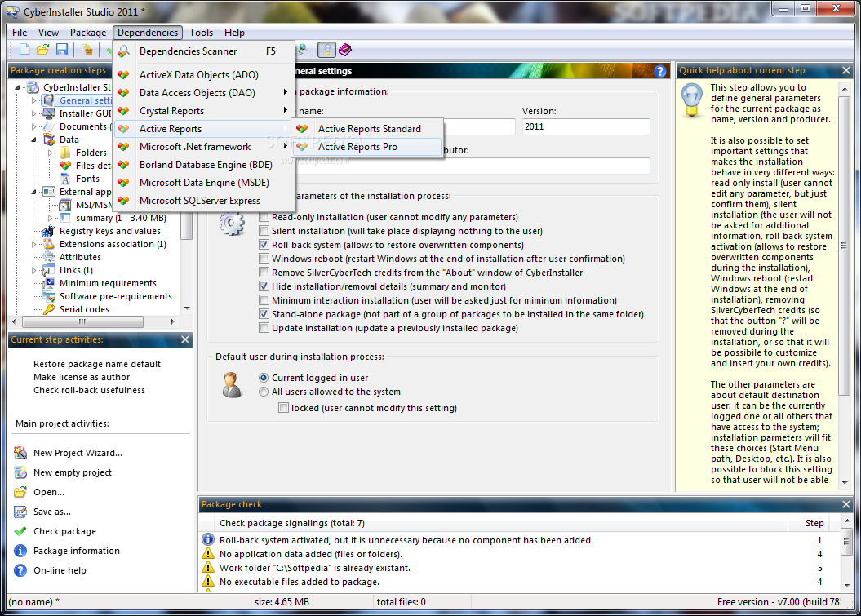Close the Package check panel

pyautogui.click(x=846, y=504)
